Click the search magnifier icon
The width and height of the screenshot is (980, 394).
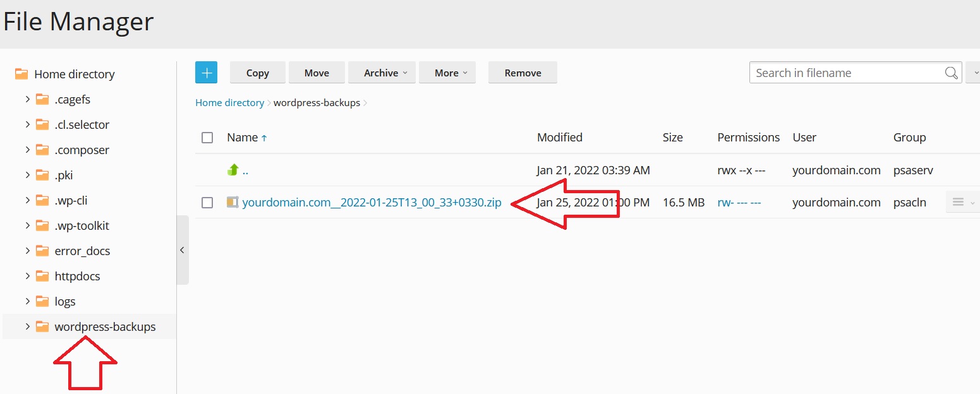click(951, 73)
